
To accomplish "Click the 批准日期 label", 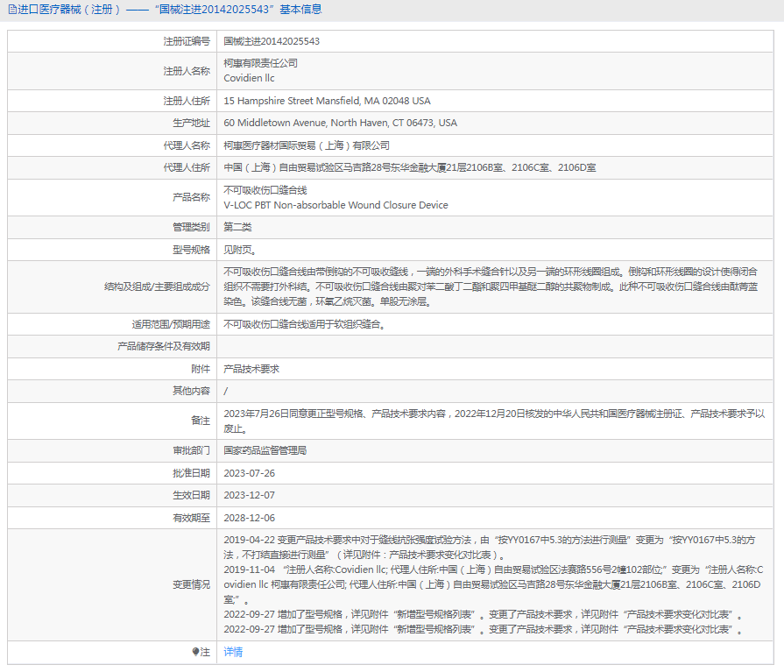I will (192, 473).
